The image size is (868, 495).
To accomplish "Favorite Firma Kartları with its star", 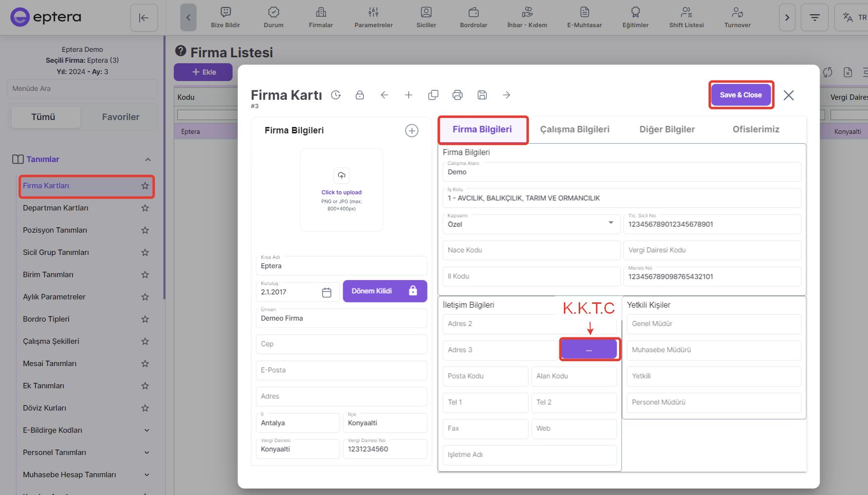I will 145,186.
